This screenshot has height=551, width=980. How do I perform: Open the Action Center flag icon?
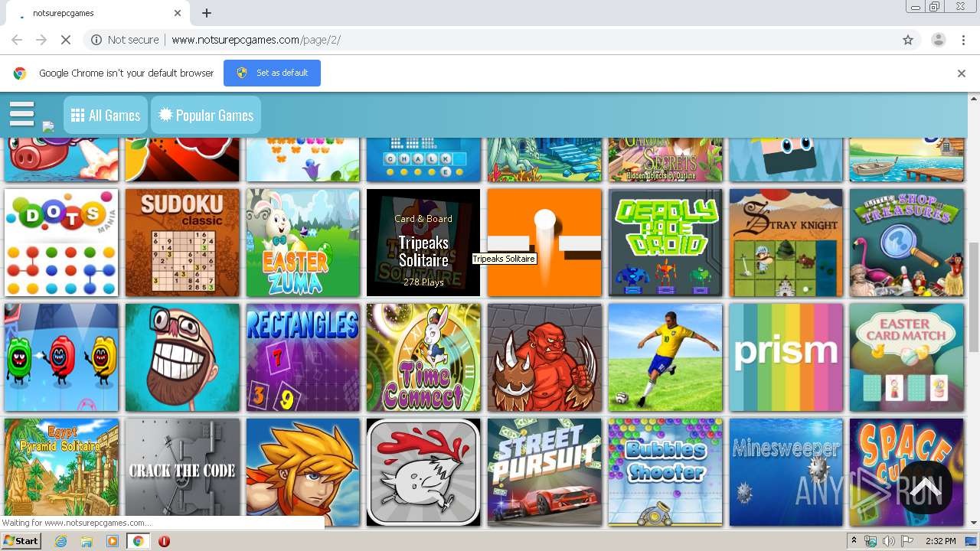pyautogui.click(x=907, y=541)
